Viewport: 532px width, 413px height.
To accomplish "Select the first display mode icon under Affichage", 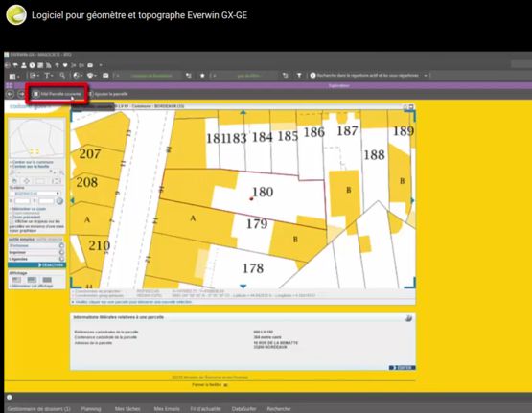I will point(16,280).
